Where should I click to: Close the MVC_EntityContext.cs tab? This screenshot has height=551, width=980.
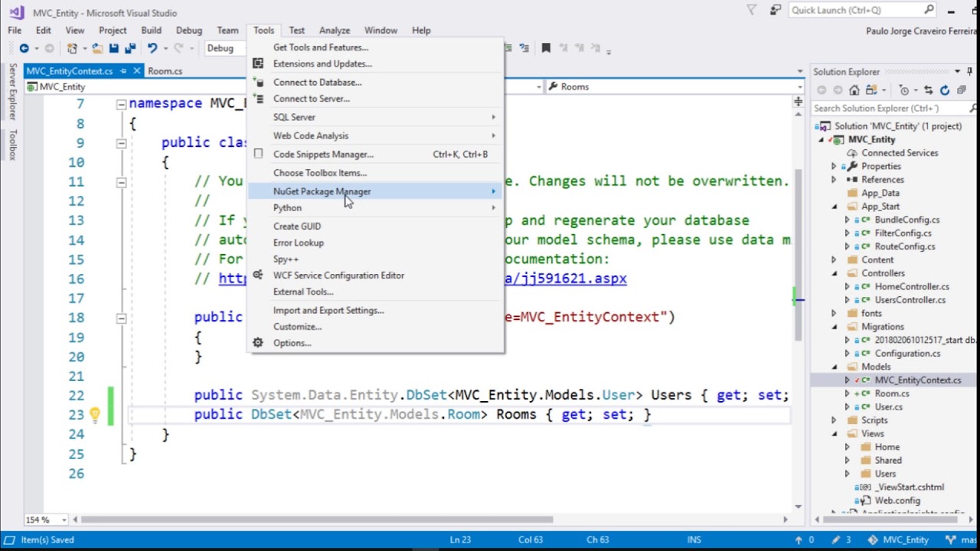click(x=137, y=71)
